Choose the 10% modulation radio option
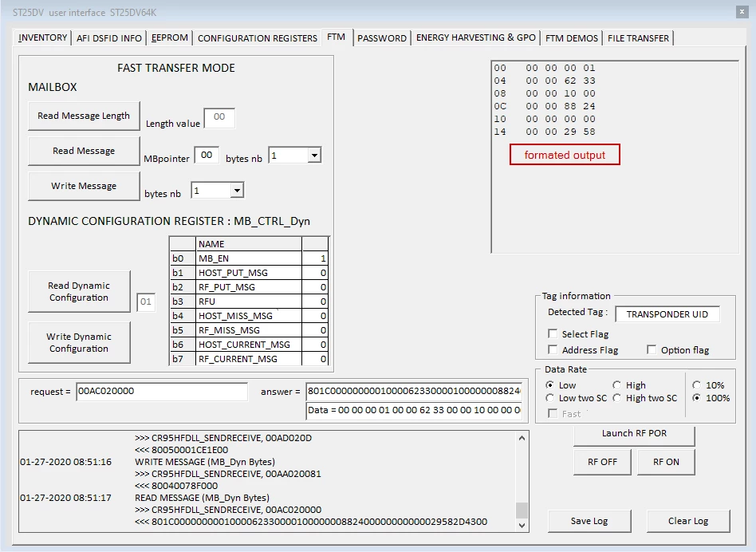 click(696, 385)
